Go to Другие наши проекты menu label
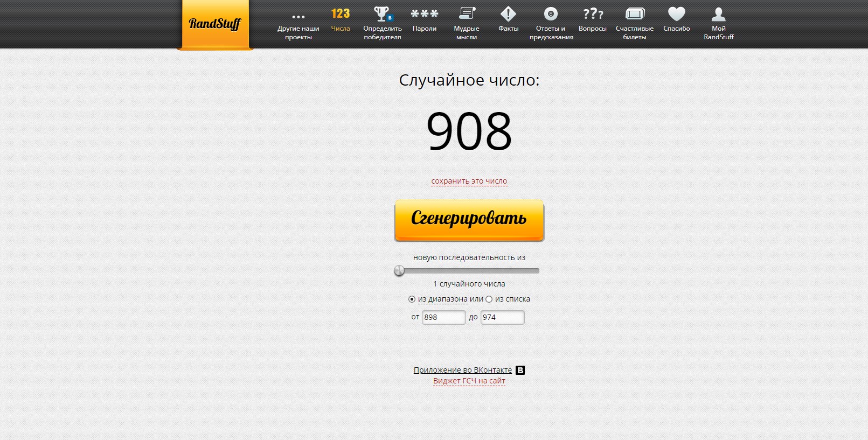The height and width of the screenshot is (440, 868). tap(298, 33)
